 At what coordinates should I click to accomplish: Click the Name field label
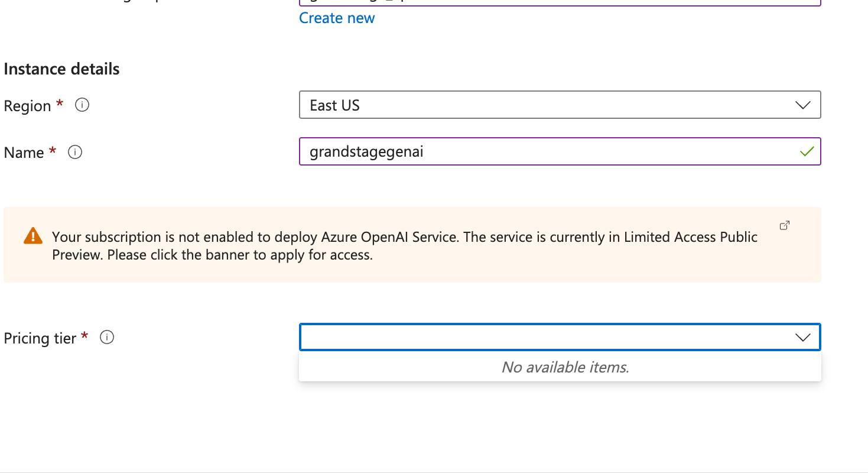click(24, 153)
